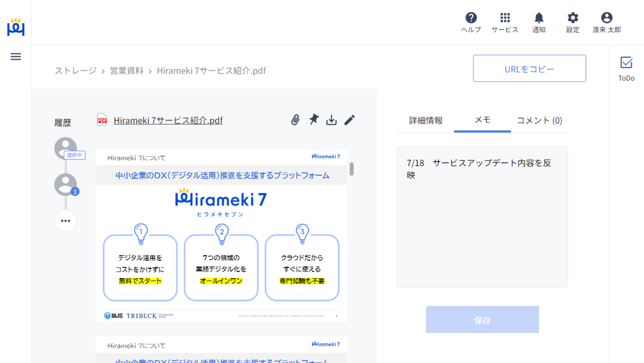
Task: Open 設定 using the gear icon
Action: [x=572, y=22]
